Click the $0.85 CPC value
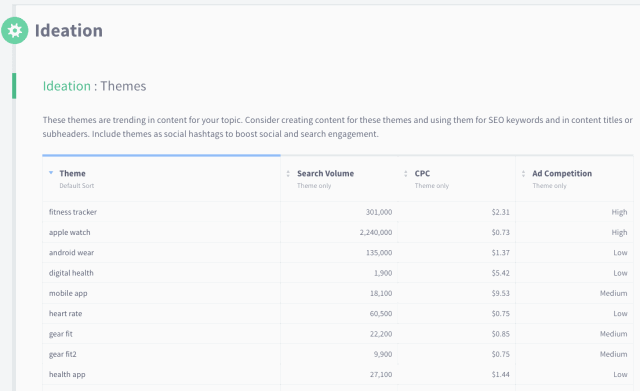The height and width of the screenshot is (391, 640). coord(500,334)
